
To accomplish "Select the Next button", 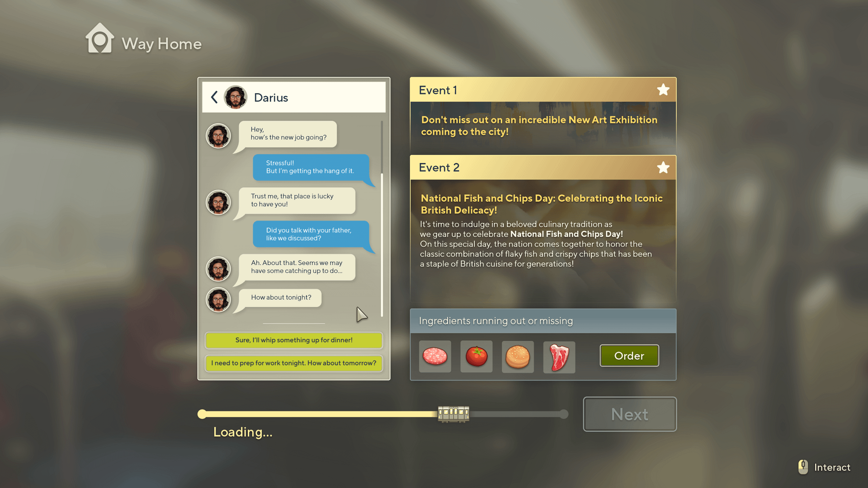I will click(x=630, y=414).
